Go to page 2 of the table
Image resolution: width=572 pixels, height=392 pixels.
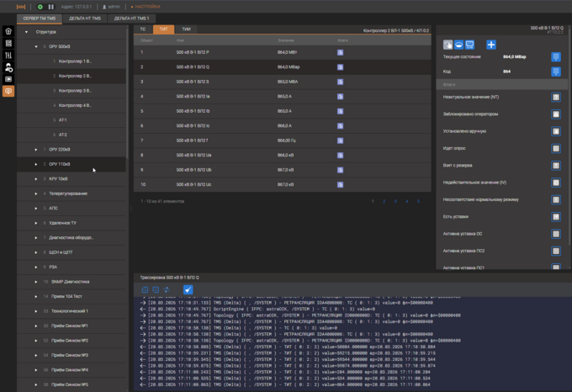click(x=384, y=201)
